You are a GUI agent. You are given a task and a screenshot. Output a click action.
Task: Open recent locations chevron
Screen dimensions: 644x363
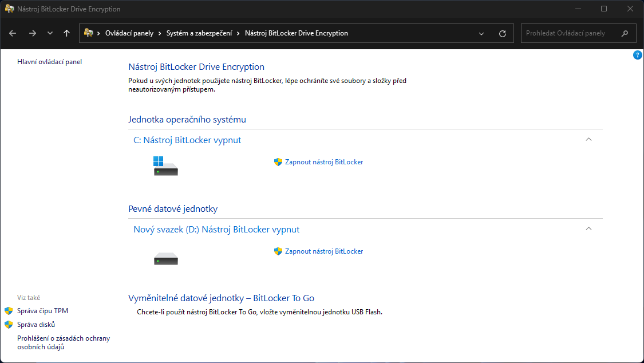tap(50, 33)
